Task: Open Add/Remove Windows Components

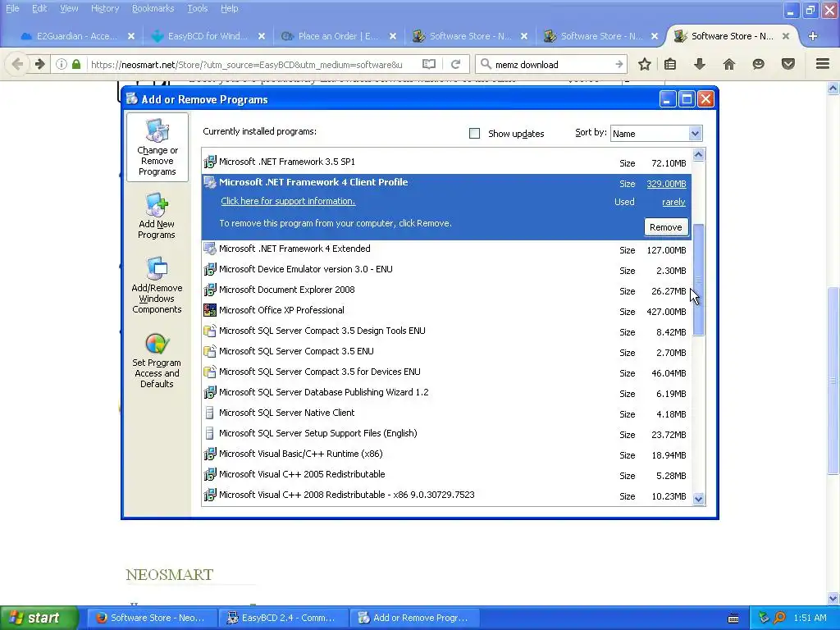Action: pyautogui.click(x=157, y=285)
